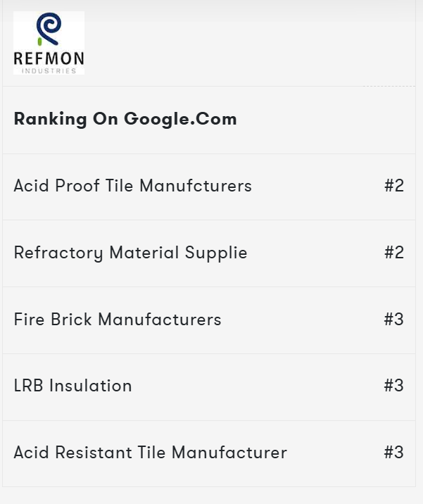Click the REFMON wordmark text
This screenshot has width=423, height=504.
[x=49, y=58]
